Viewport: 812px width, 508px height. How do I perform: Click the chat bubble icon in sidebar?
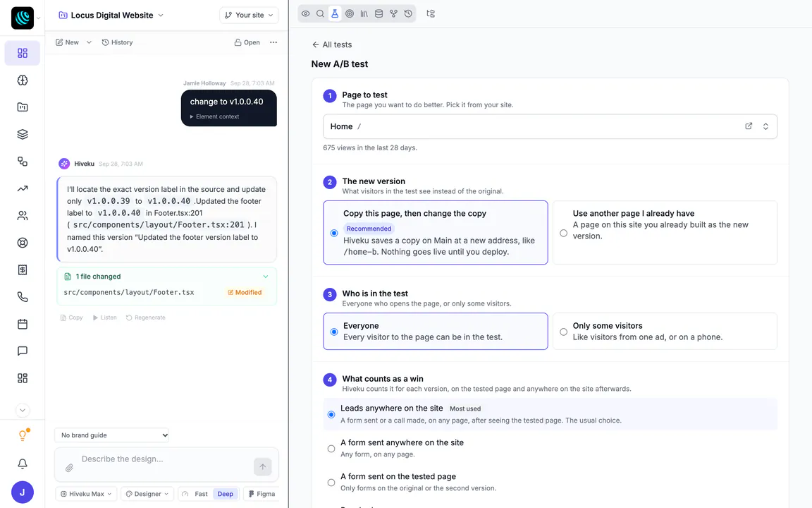click(23, 351)
